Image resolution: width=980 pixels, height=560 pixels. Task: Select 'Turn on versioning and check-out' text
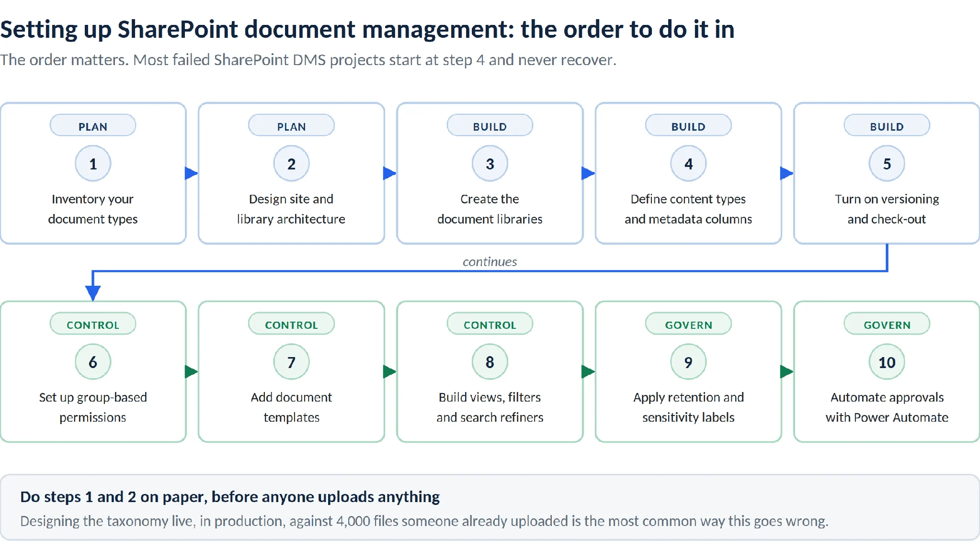(887, 209)
